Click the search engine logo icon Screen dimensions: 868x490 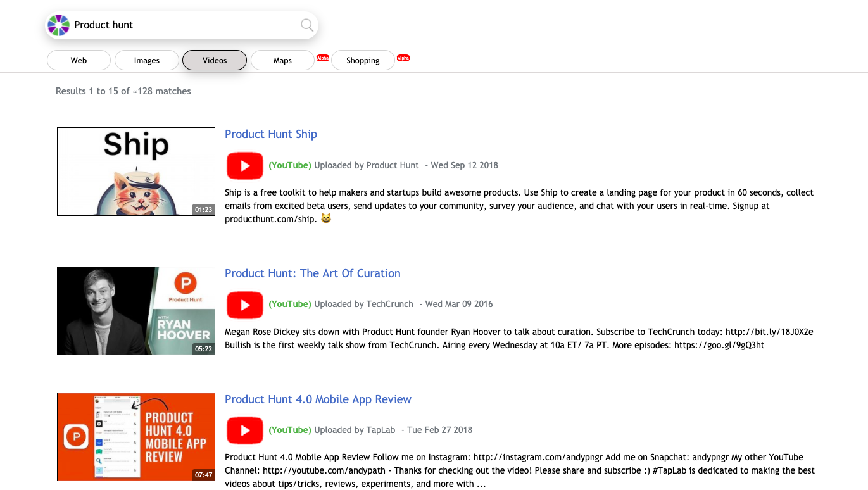(x=58, y=25)
